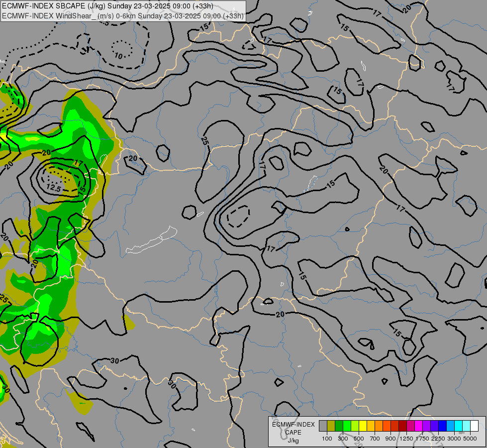This screenshot has height=448, width=487.
Task: Select the grey swatch in CAPE legend
Action: coord(323,426)
